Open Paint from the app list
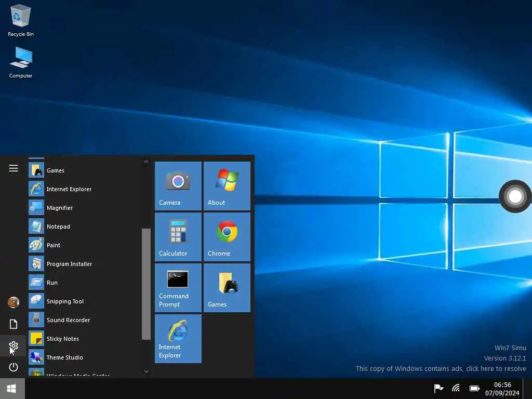 84,245
